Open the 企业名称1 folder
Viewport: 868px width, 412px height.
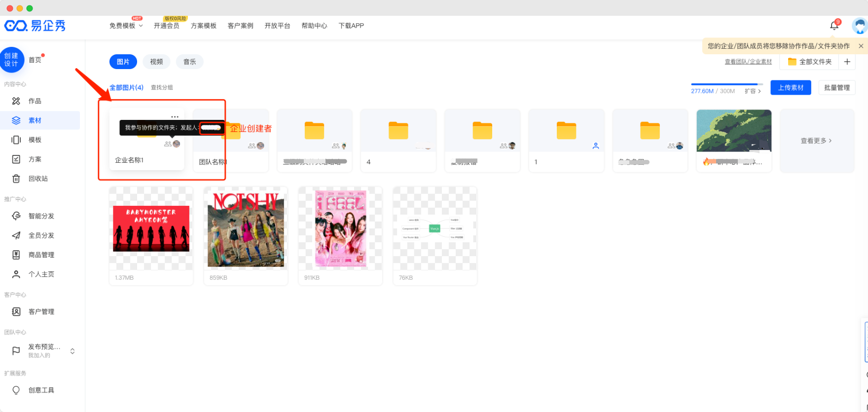146,140
